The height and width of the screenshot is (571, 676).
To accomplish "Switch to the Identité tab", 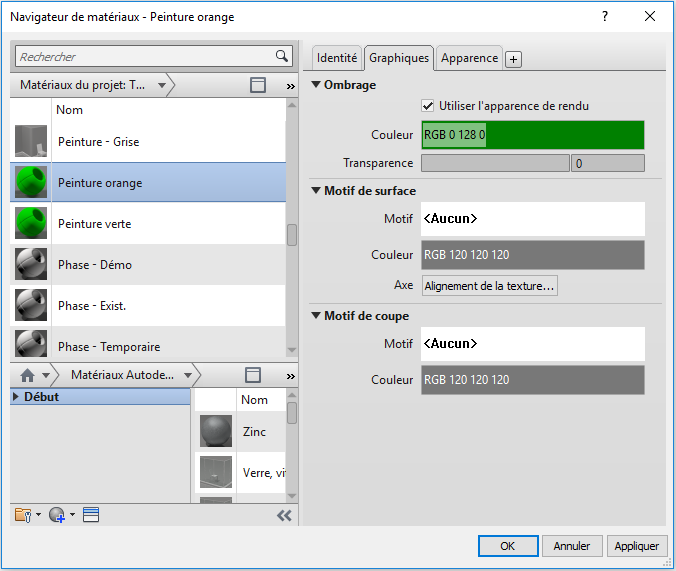I will tap(337, 58).
